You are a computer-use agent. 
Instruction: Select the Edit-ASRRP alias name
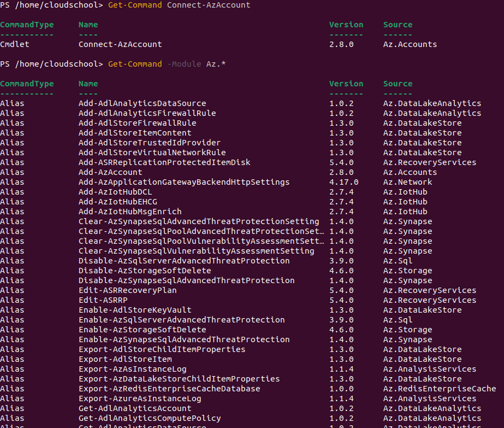(103, 300)
